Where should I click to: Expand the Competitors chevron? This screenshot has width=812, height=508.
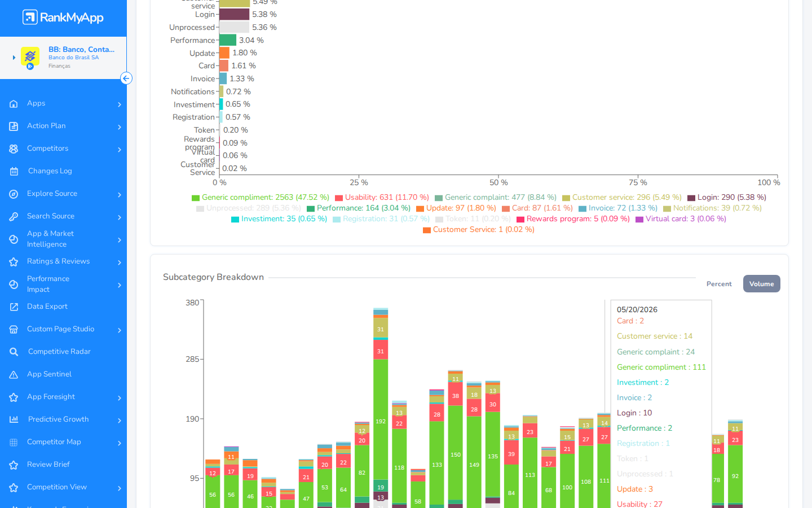point(120,150)
